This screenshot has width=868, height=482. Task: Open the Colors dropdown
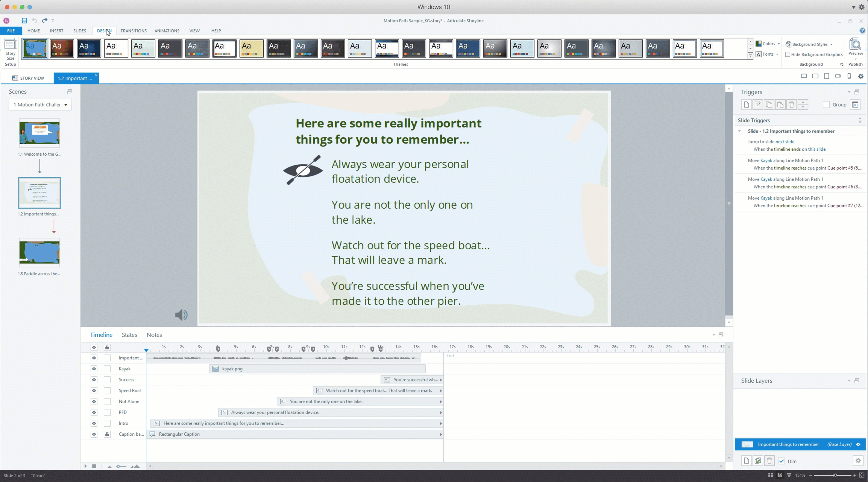768,44
